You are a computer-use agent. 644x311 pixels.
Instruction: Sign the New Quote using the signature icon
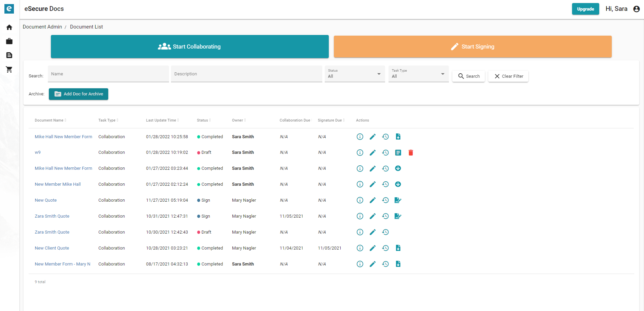pyautogui.click(x=398, y=200)
